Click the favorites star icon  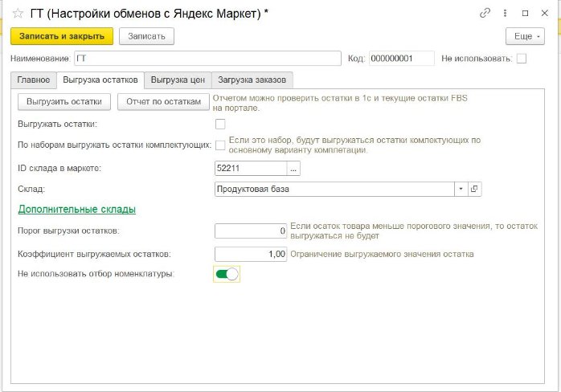tap(17, 13)
